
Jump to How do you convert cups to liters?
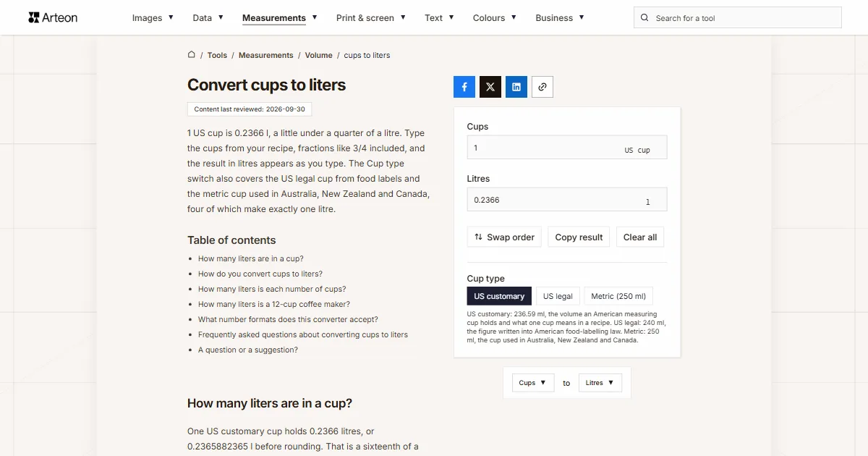coord(260,274)
